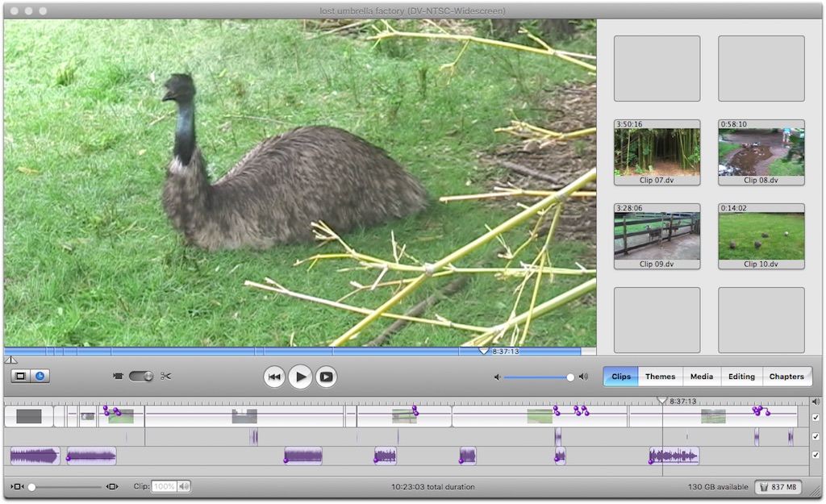
Task: Rewind to beginning of movie
Action: coord(274,377)
